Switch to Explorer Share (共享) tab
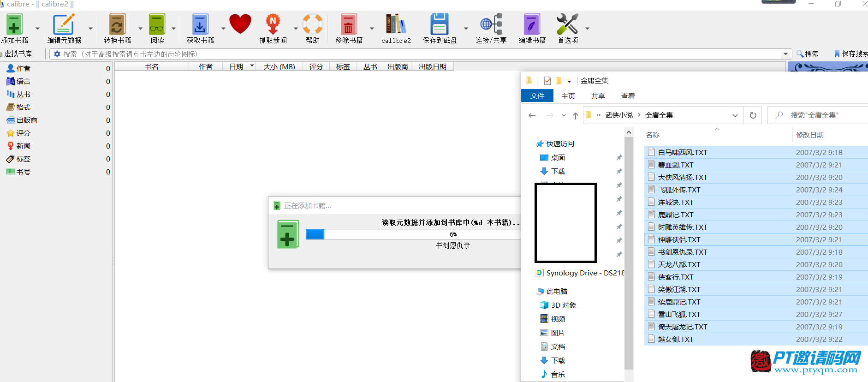The width and height of the screenshot is (868, 382). pyautogui.click(x=598, y=96)
